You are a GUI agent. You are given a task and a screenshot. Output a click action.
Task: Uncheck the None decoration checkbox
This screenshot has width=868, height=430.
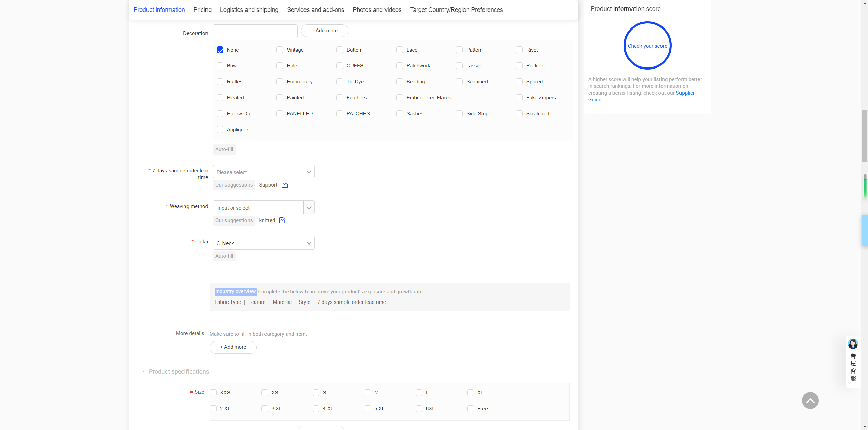click(220, 50)
